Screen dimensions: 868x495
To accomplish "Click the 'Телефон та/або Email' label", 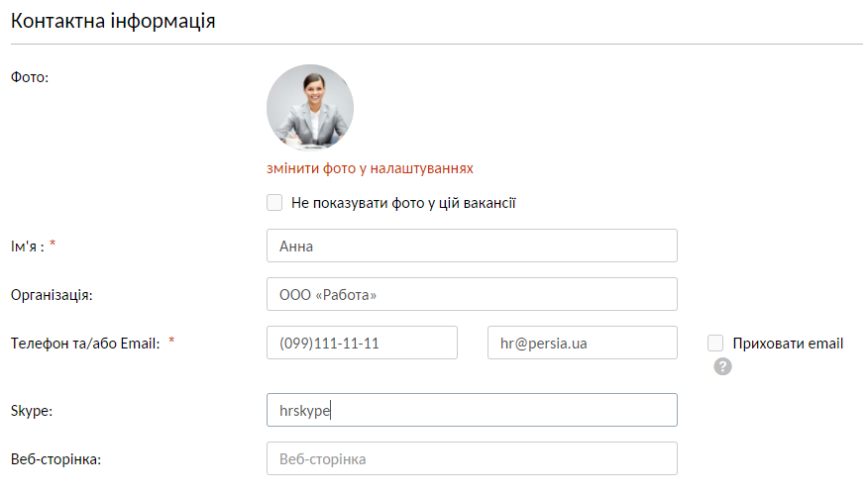I will [84, 344].
